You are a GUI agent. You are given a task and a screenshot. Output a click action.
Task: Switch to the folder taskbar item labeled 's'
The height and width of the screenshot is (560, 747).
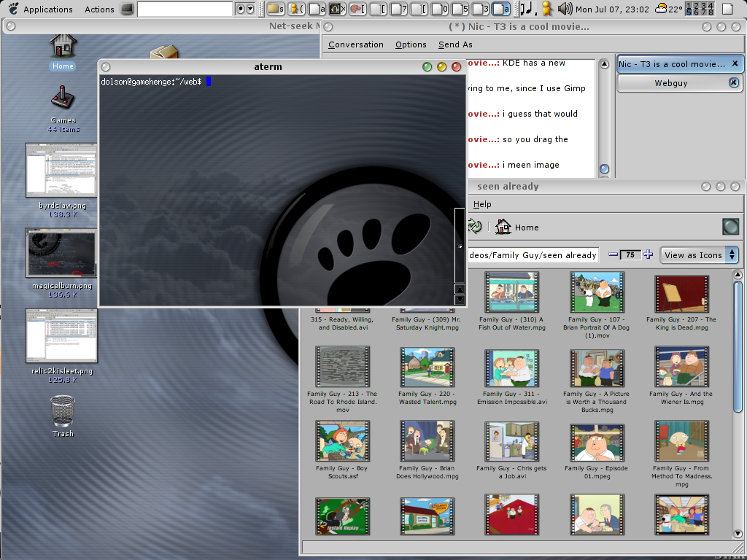point(275,9)
